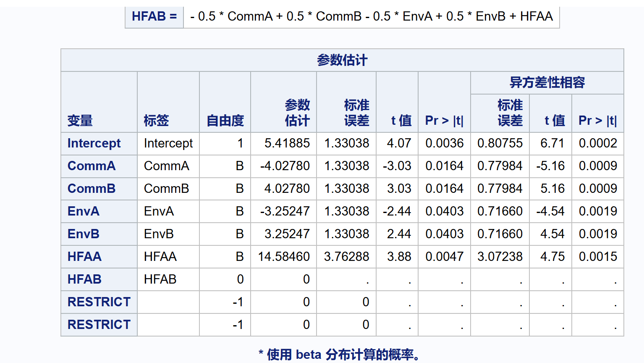Screen dimensions: 644x363
Task: Select the bold CommB variable row header
Action: 92,189
